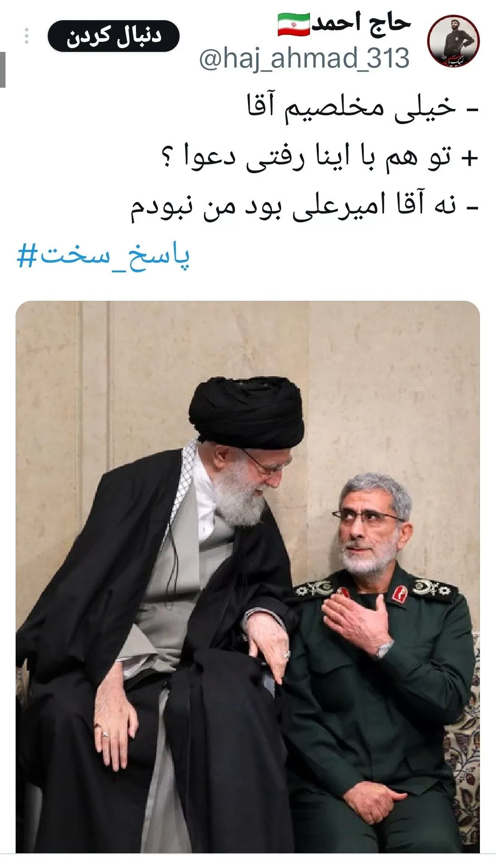Click the ring on the hand resting on knee
Image resolution: width=496 pixels, height=868 pixels.
click(x=105, y=733)
